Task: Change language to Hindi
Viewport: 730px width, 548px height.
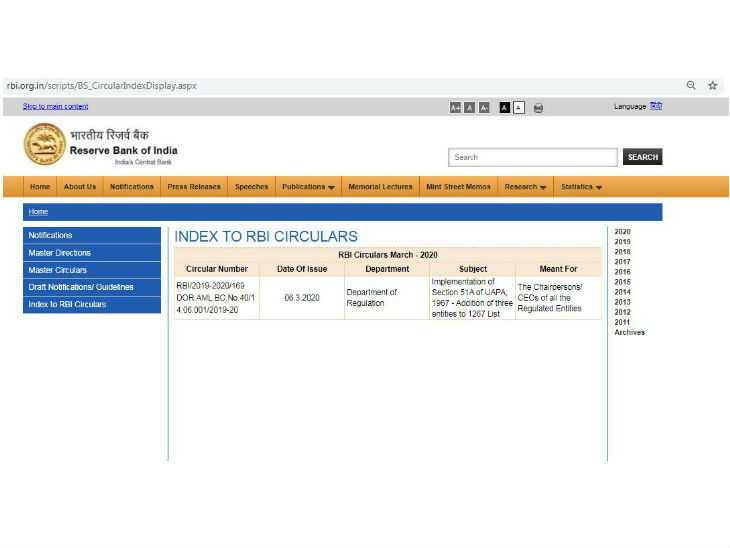Action: 656,106
